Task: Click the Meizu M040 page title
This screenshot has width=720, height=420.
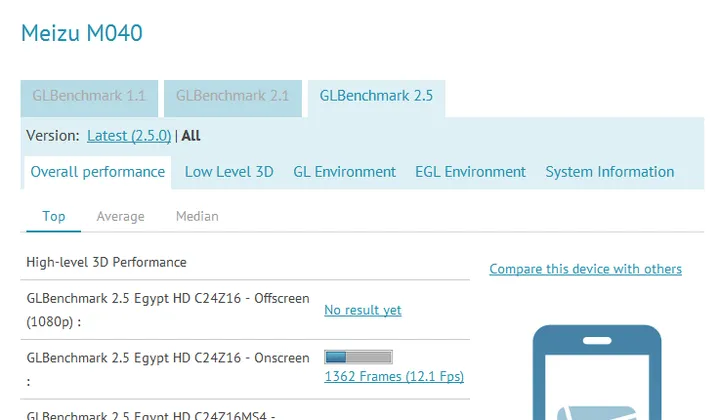Action: (82, 33)
